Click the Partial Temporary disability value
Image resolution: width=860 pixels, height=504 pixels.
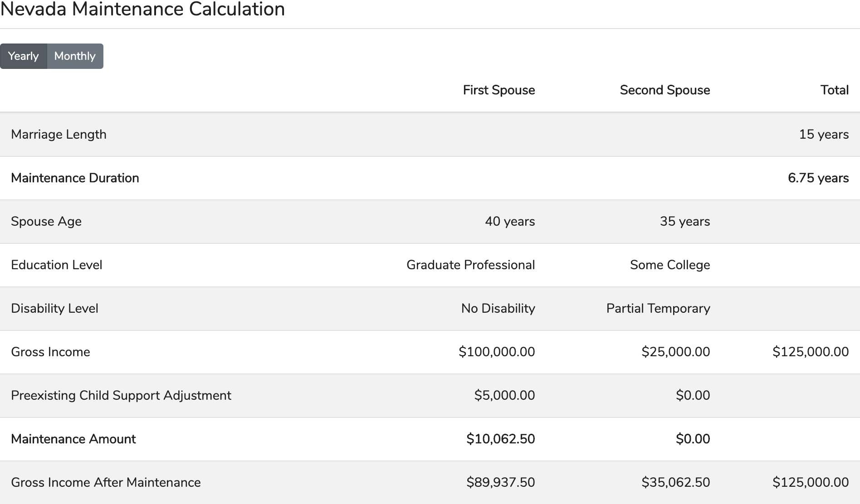click(658, 309)
